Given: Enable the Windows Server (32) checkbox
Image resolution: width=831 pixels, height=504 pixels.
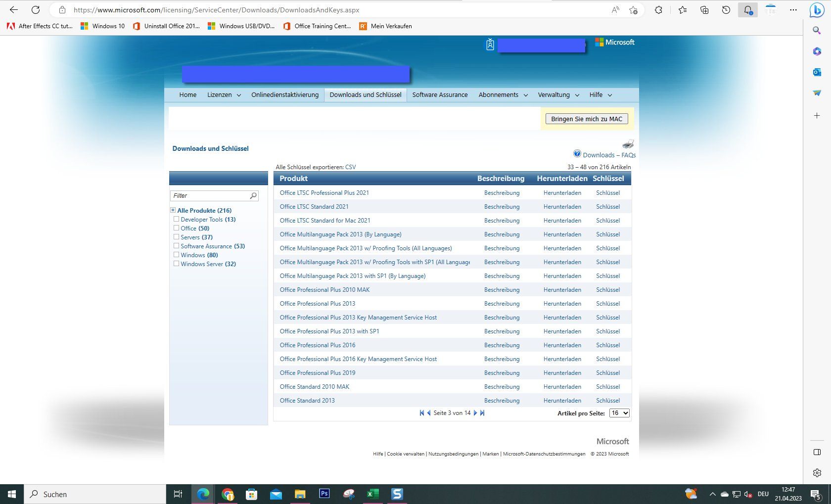Looking at the screenshot, I should pyautogui.click(x=176, y=264).
